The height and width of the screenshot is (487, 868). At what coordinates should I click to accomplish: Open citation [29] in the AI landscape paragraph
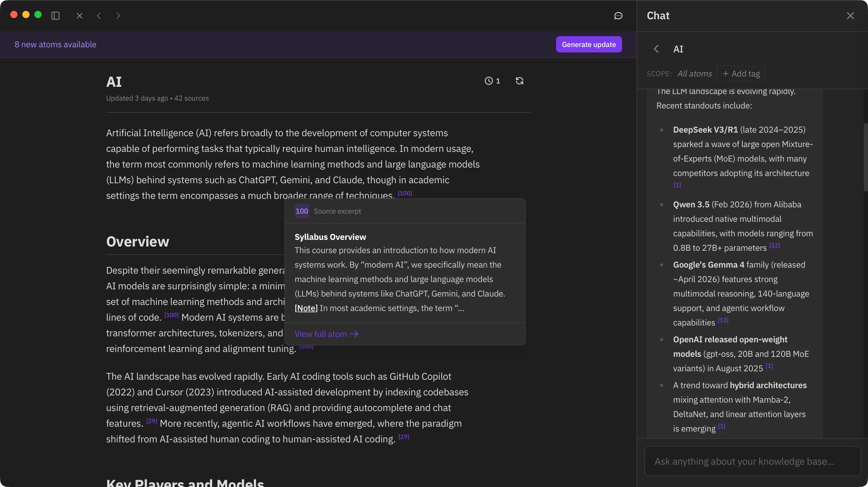pyautogui.click(x=152, y=421)
